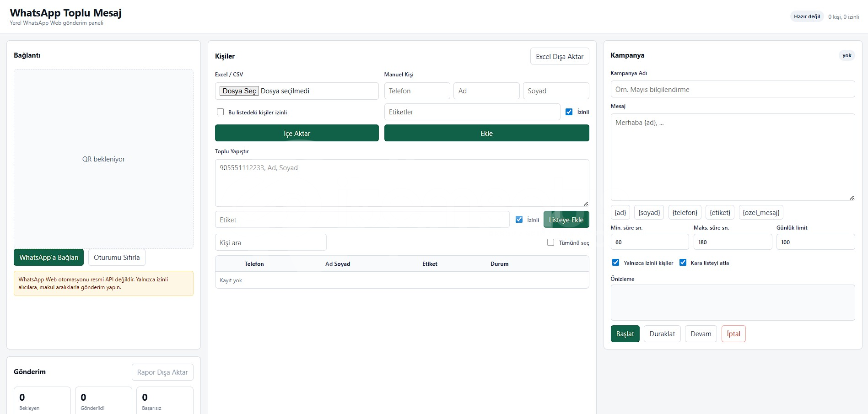Start the campaign with 'Başlat'
Screen dimensions: 868x414
pos(625,334)
